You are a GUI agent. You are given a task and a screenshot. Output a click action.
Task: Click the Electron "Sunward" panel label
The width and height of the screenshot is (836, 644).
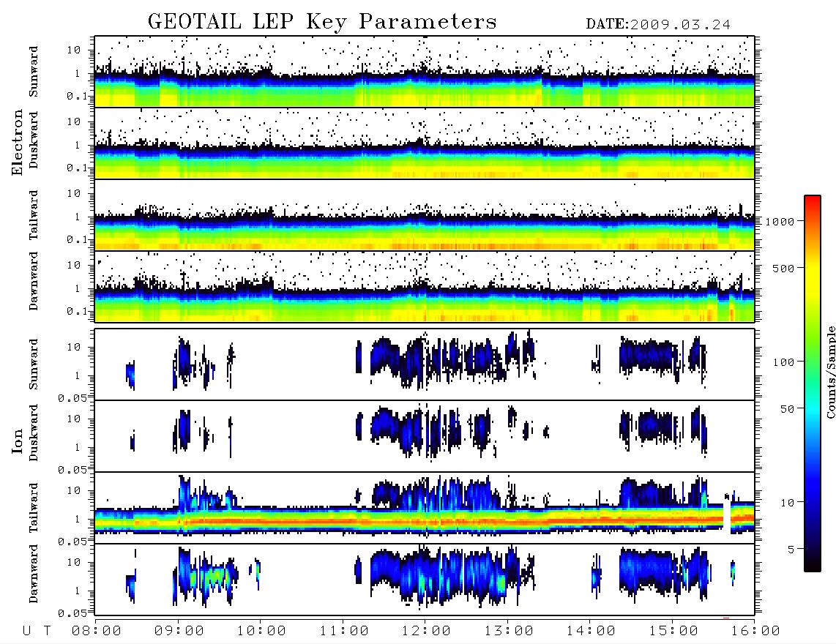34,72
